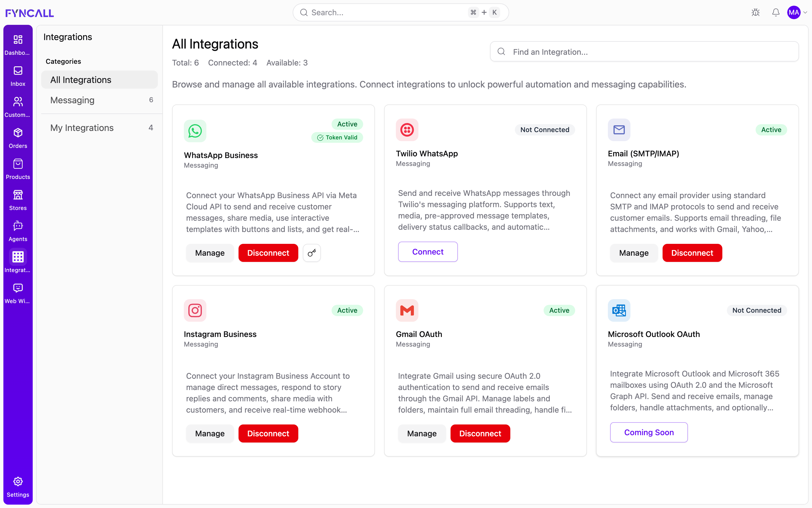Click the WhatsApp Business logo icon
Image resolution: width=812 pixels, height=508 pixels.
[195, 131]
